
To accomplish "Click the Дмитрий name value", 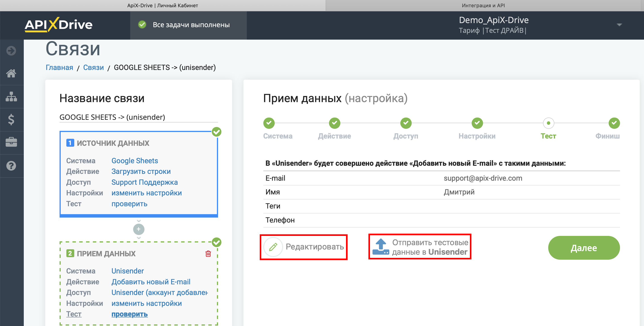I will click(x=459, y=192).
